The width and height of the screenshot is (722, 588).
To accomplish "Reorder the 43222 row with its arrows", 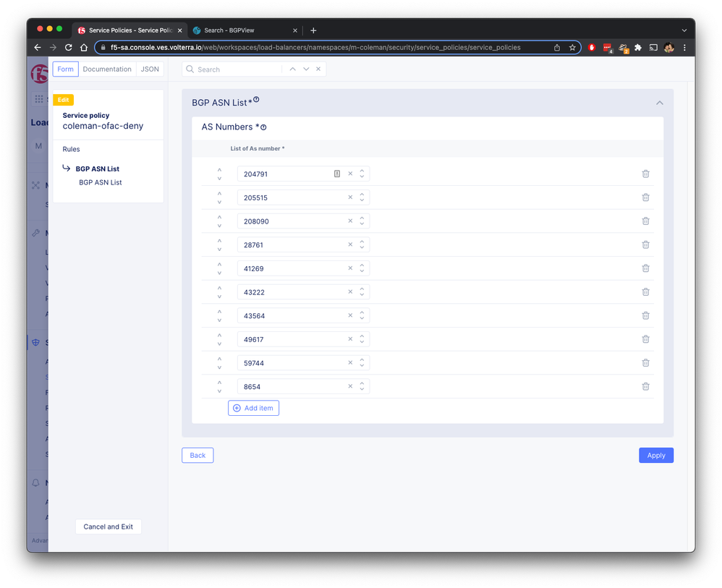I will (219, 292).
